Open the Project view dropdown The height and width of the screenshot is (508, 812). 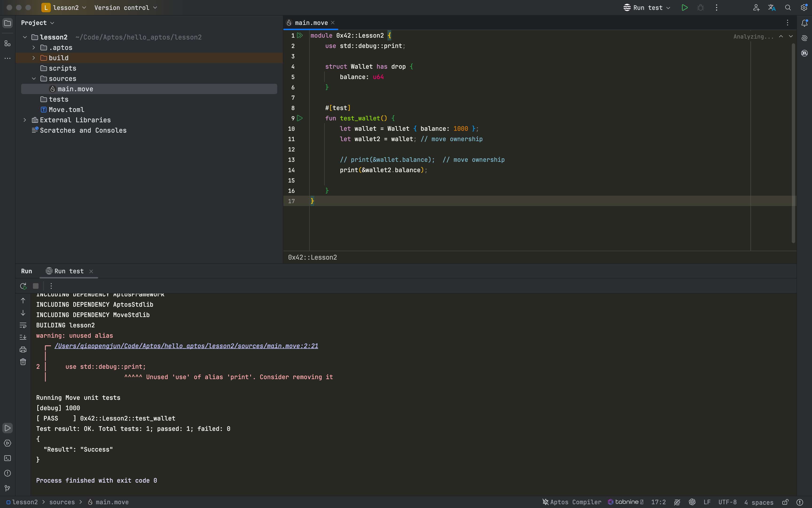coord(38,23)
